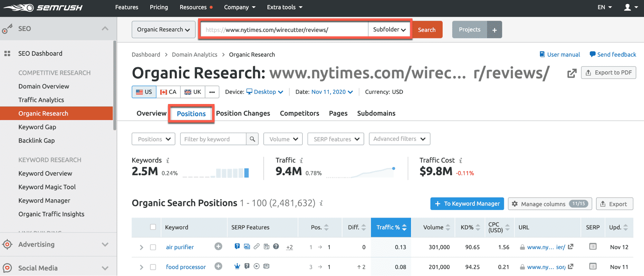The width and height of the screenshot is (644, 276).
Task: Click the URL search input field
Action: [284, 30]
